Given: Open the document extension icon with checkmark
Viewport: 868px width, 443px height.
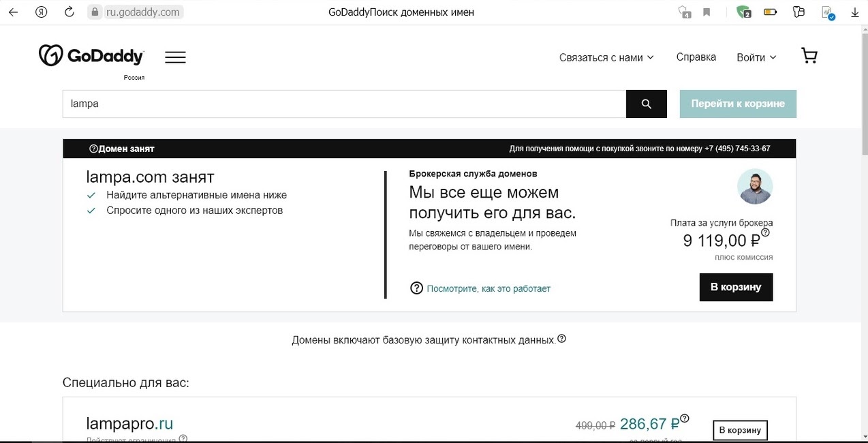Looking at the screenshot, I should click(x=828, y=12).
